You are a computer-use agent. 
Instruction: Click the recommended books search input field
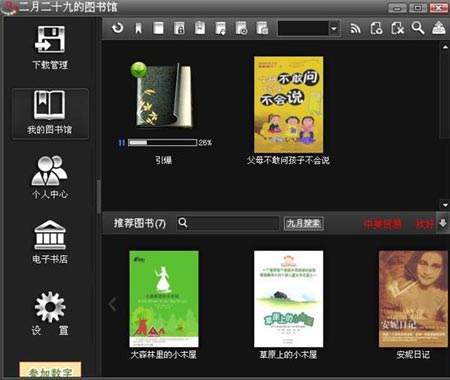pyautogui.click(x=227, y=223)
